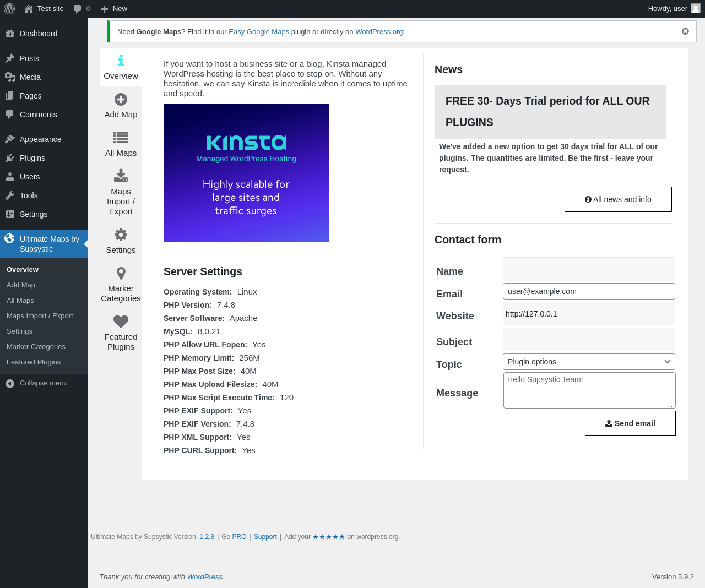
Task: Click the plugin Settings gear icon
Action: point(121,235)
